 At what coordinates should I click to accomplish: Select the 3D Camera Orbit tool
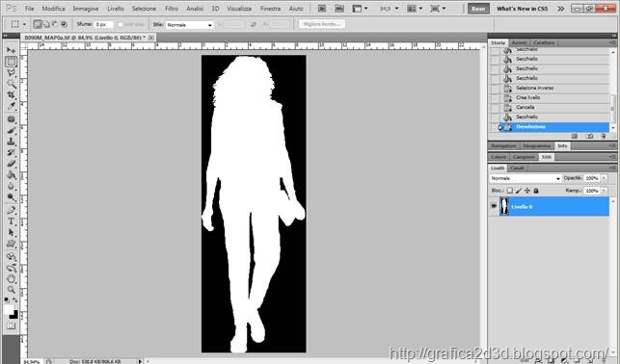click(11, 268)
